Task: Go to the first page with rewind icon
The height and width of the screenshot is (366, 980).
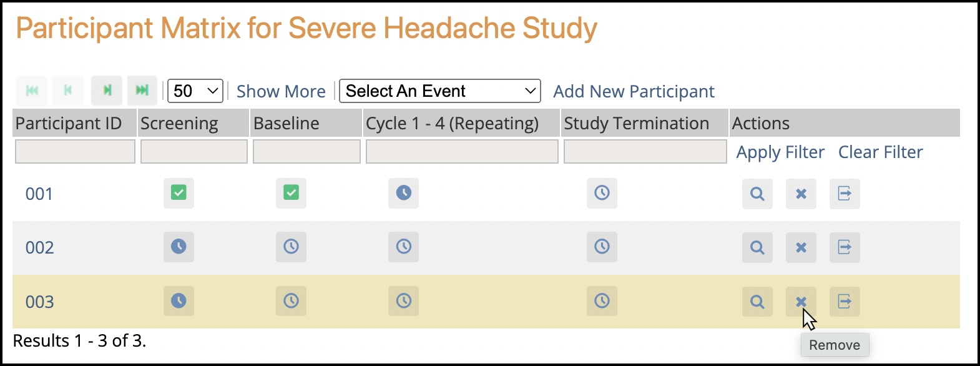Action: (31, 91)
